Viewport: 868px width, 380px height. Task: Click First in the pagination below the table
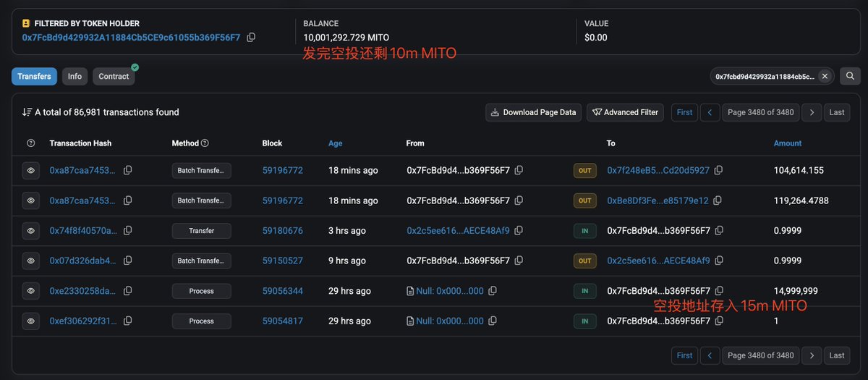pyautogui.click(x=684, y=355)
